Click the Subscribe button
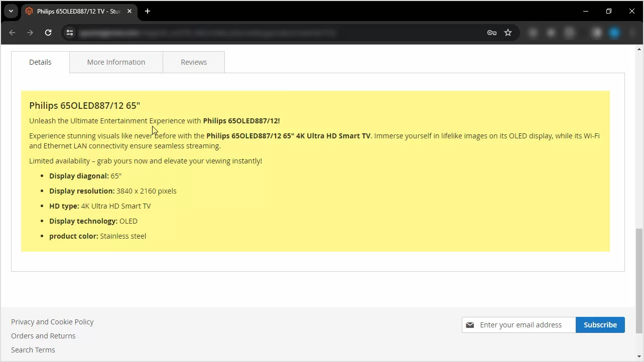Viewport: 644px width, 362px height. coord(600,325)
